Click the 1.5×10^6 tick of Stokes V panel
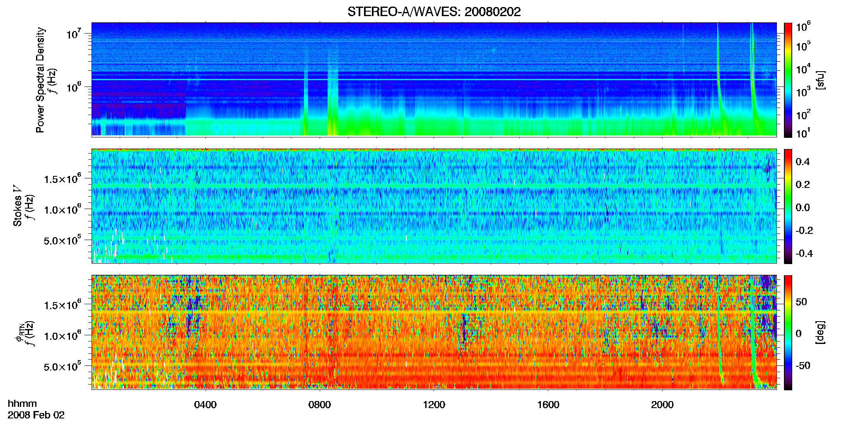868x447 pixels. coord(63,179)
